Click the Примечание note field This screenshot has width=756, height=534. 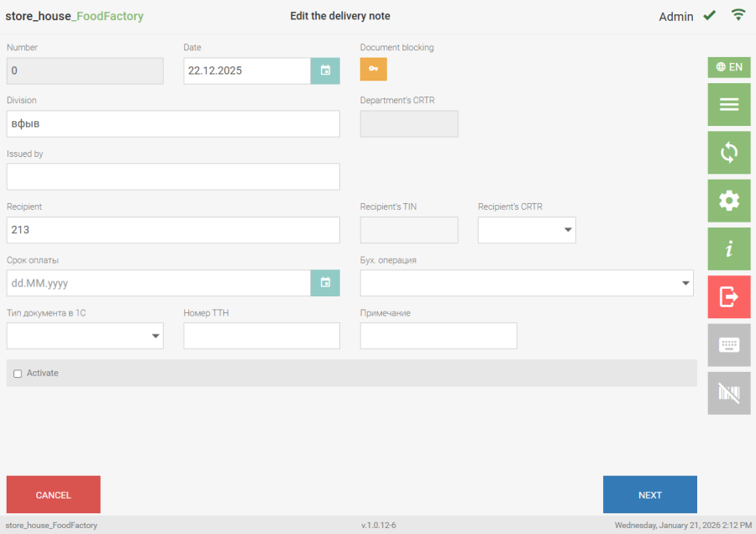(x=438, y=336)
